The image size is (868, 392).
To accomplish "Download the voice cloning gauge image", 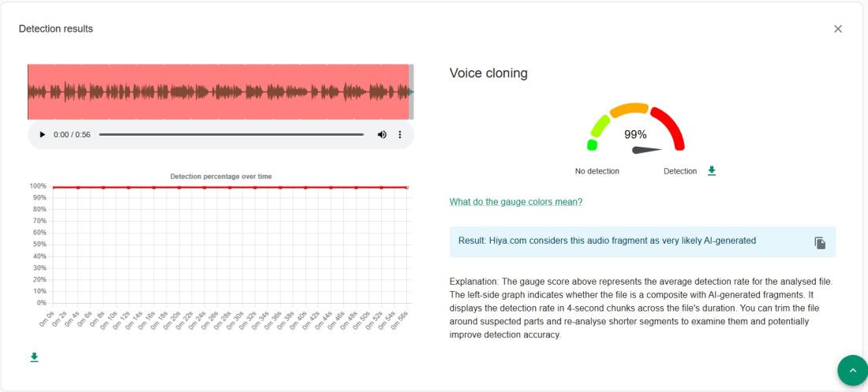I will tap(712, 170).
